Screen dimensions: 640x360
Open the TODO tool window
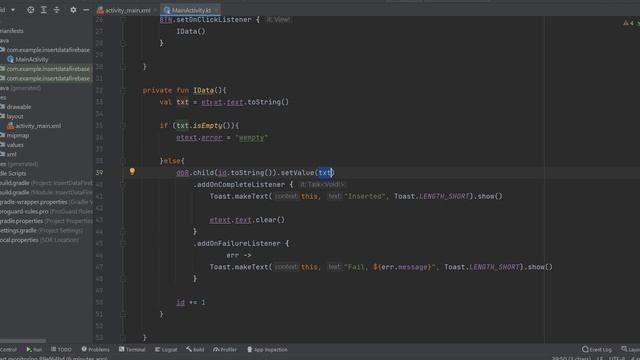pos(61,349)
